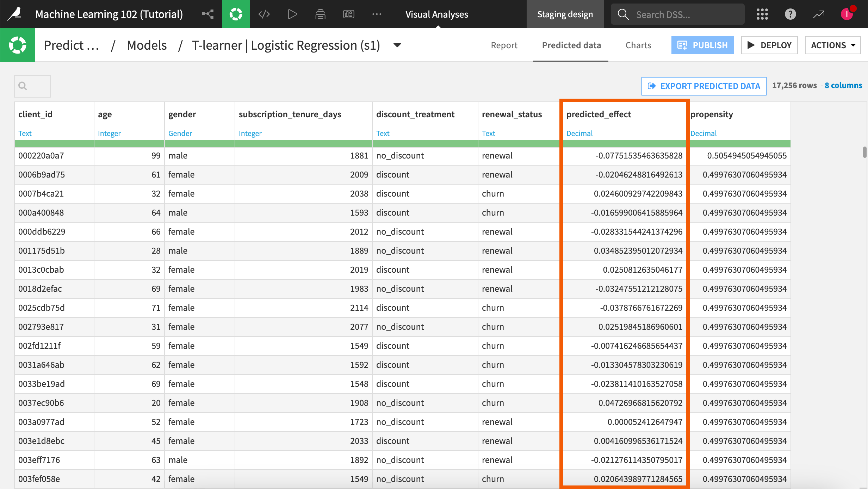This screenshot has height=489, width=868.
Task: Click the DEPLOY button
Action: [x=769, y=45]
